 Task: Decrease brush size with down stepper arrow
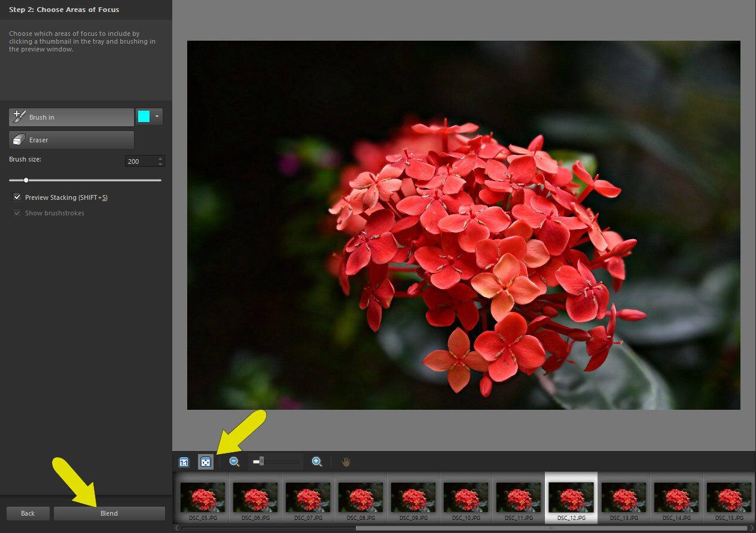(x=160, y=164)
